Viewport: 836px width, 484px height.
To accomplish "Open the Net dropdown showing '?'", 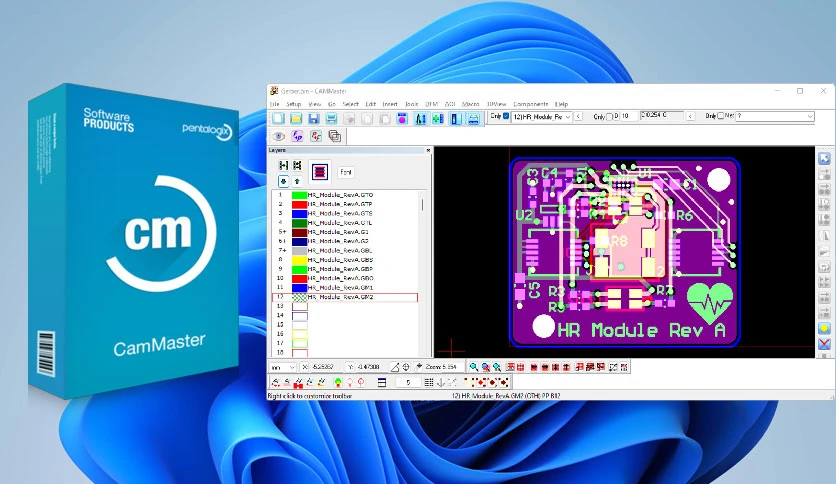I will point(775,116).
